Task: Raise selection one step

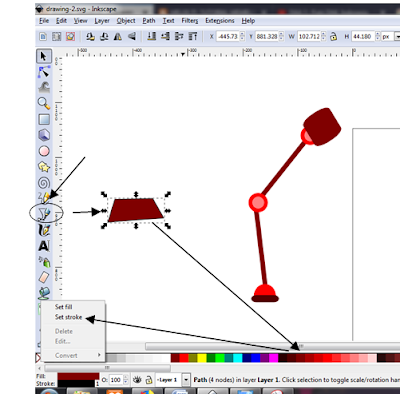Action: [x=179, y=36]
